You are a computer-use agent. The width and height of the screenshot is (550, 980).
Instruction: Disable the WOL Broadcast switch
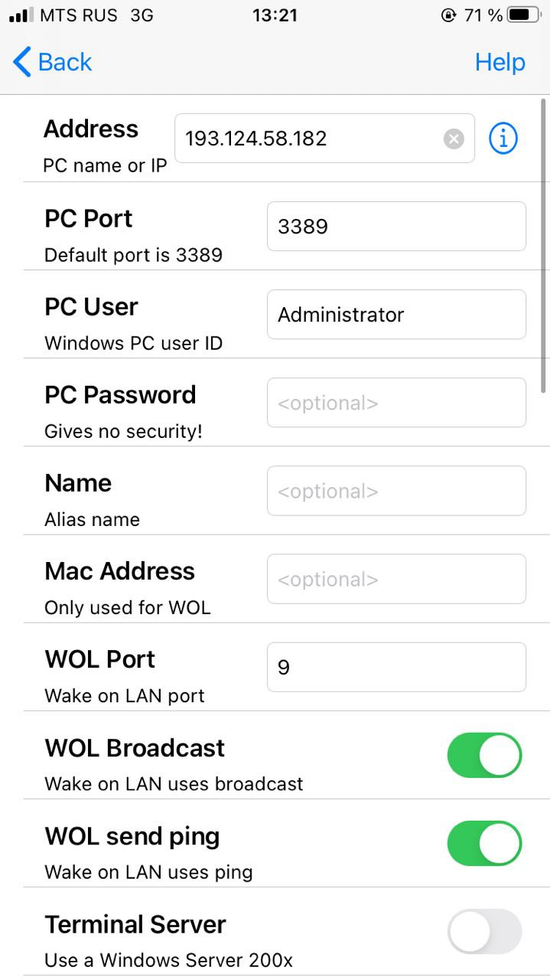tap(484, 755)
